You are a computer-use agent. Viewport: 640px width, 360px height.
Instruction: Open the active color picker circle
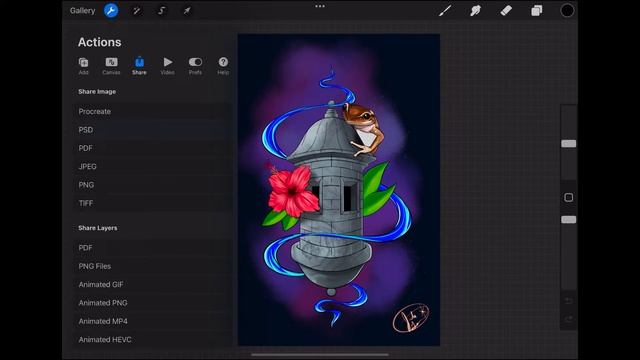(x=567, y=11)
